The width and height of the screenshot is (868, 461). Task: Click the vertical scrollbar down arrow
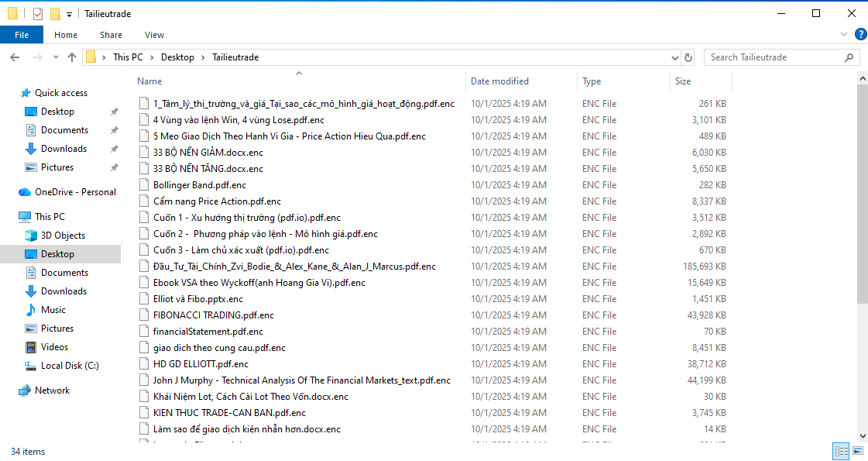863,436
